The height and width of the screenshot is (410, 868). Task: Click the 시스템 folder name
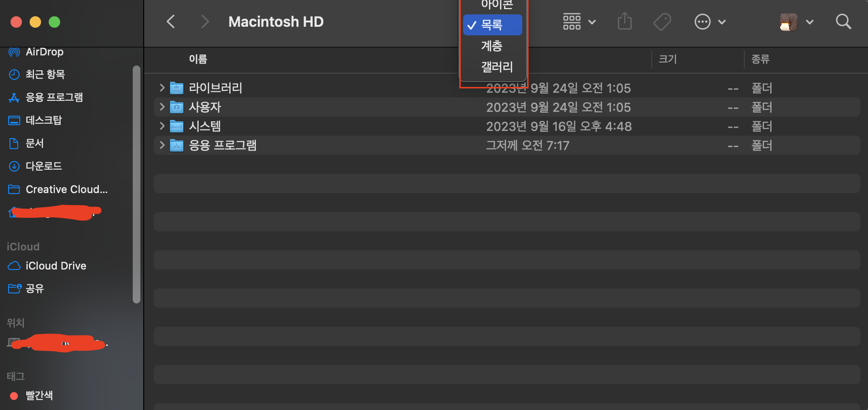[205, 126]
